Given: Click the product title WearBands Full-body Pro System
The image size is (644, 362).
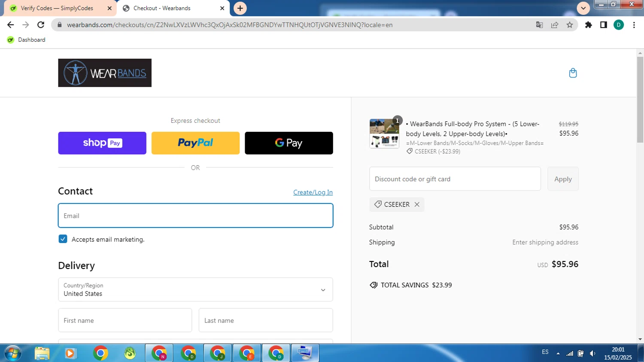Looking at the screenshot, I should (473, 129).
